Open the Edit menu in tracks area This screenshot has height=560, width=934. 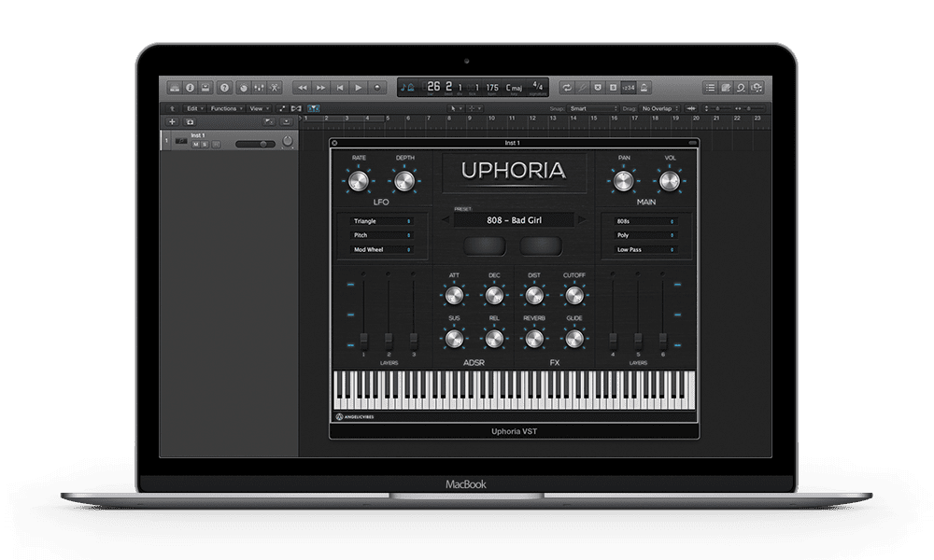[x=195, y=108]
